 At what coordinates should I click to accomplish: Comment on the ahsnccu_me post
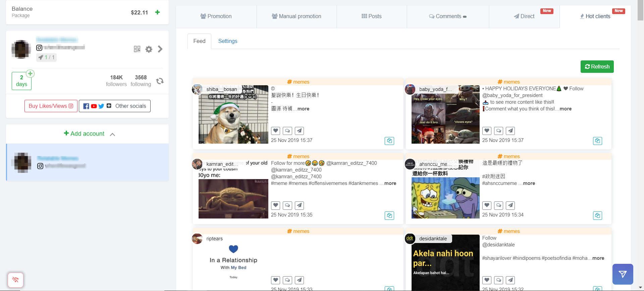(499, 205)
